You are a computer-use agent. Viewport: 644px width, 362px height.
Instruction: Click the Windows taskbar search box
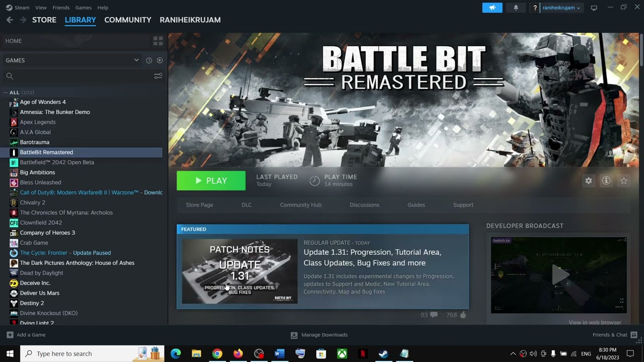pos(93,353)
